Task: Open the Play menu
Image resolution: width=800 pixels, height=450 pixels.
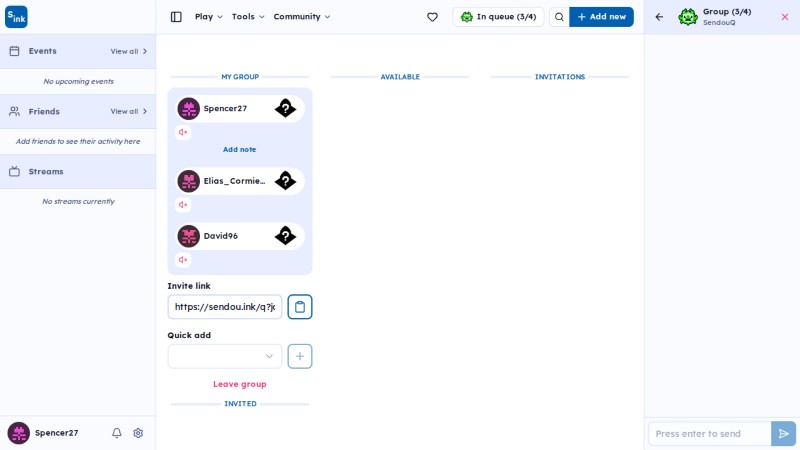Action: pos(209,17)
